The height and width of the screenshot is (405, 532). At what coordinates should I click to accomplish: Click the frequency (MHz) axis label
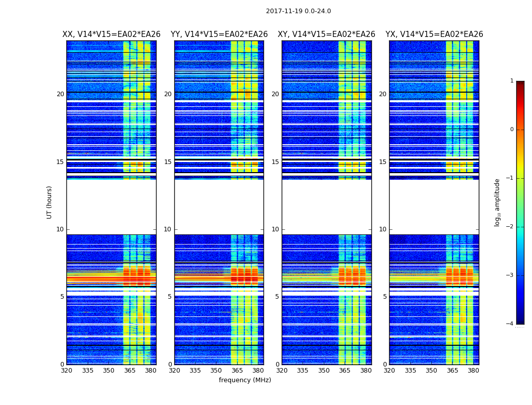coord(245,380)
